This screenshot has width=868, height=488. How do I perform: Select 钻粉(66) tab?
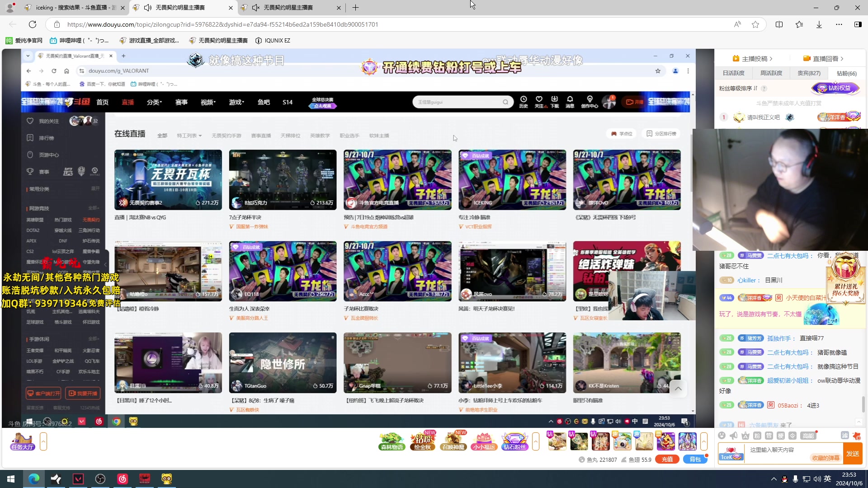(846, 73)
